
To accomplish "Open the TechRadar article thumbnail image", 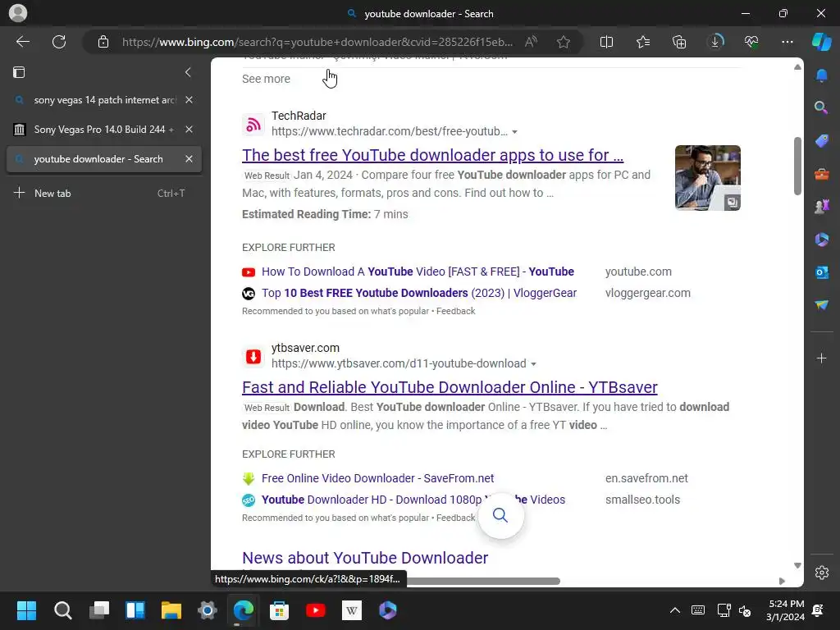I will coord(708,178).
